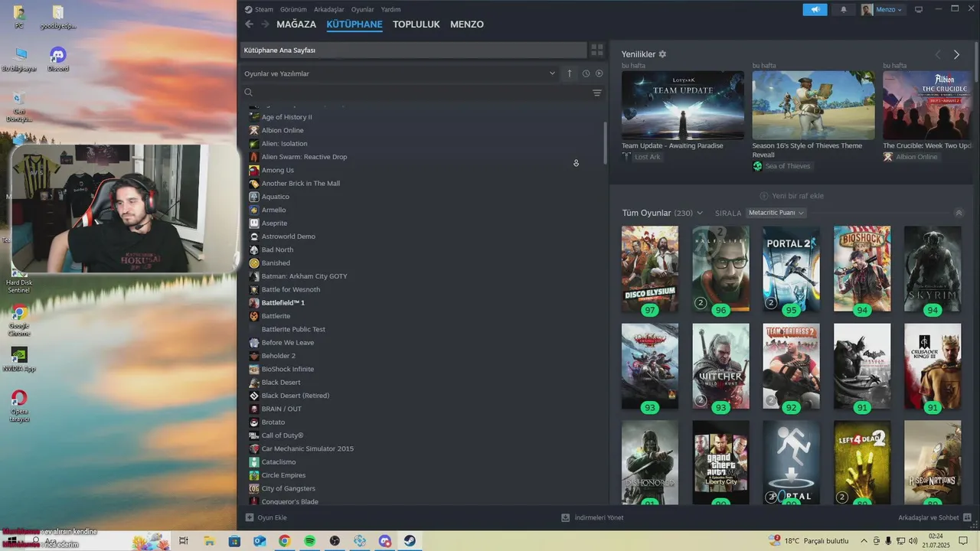The image size is (980, 551).
Task: Select BioShock Infinite in list
Action: point(288,369)
